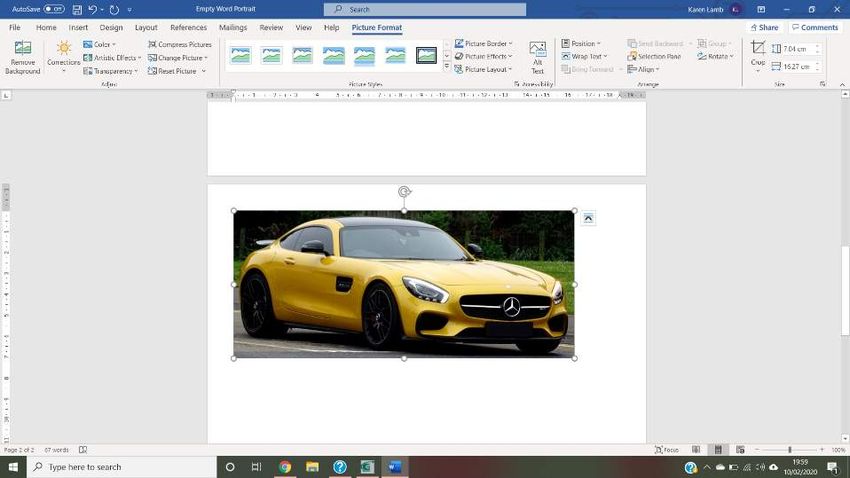The height and width of the screenshot is (478, 850).
Task: Click Reset Picture button
Action: [172, 71]
